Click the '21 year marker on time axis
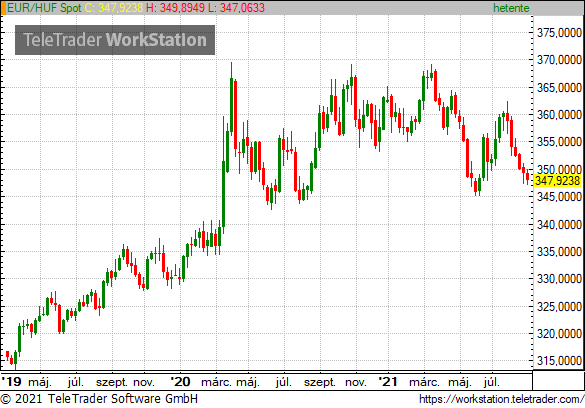The image size is (585, 408). pos(388,382)
